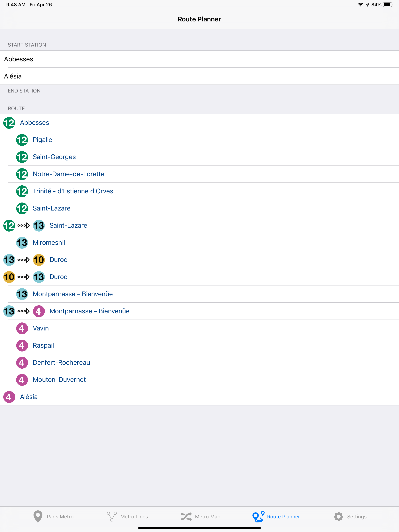Tap the Paris Metro map pin icon
Viewport: 399px width, 532px height.
38,517
